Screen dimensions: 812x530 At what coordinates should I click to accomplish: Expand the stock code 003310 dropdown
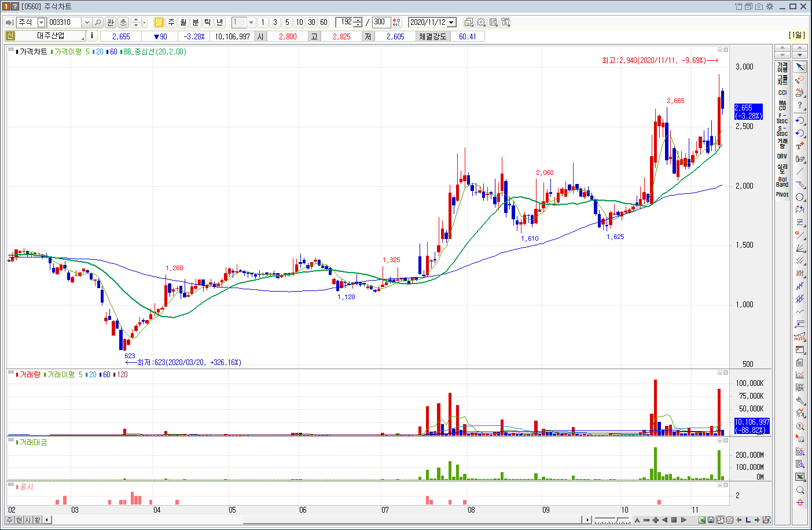tap(87, 22)
